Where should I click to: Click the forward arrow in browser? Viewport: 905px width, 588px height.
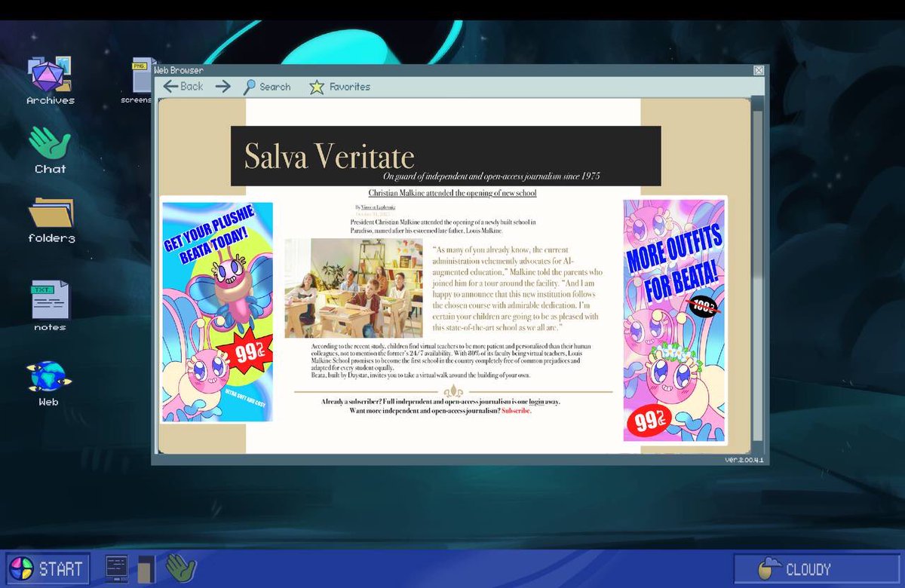point(222,86)
